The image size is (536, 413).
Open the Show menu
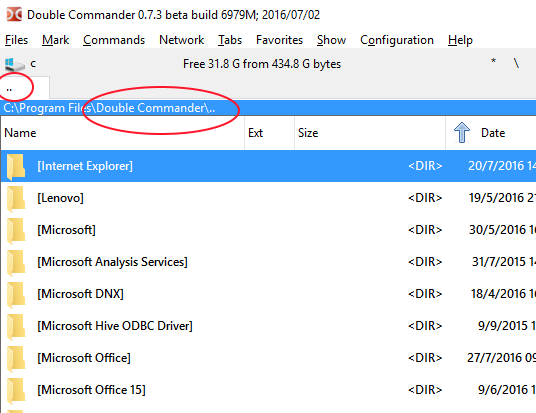(x=331, y=40)
